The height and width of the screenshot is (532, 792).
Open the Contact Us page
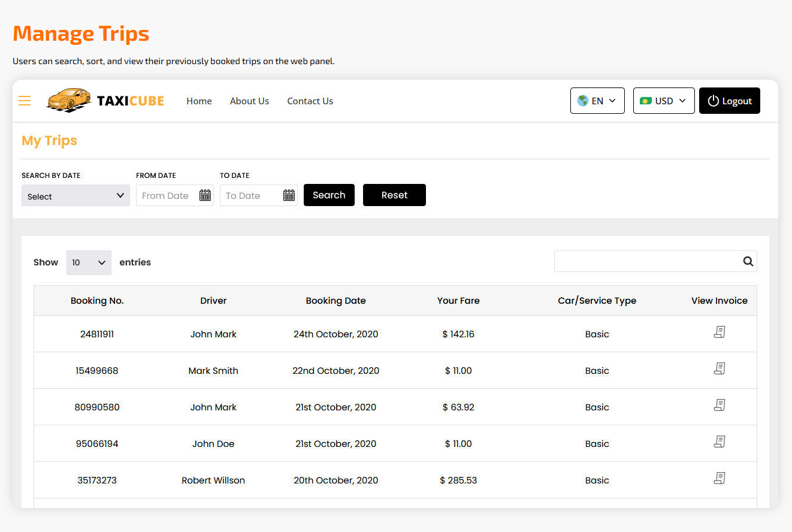click(310, 101)
